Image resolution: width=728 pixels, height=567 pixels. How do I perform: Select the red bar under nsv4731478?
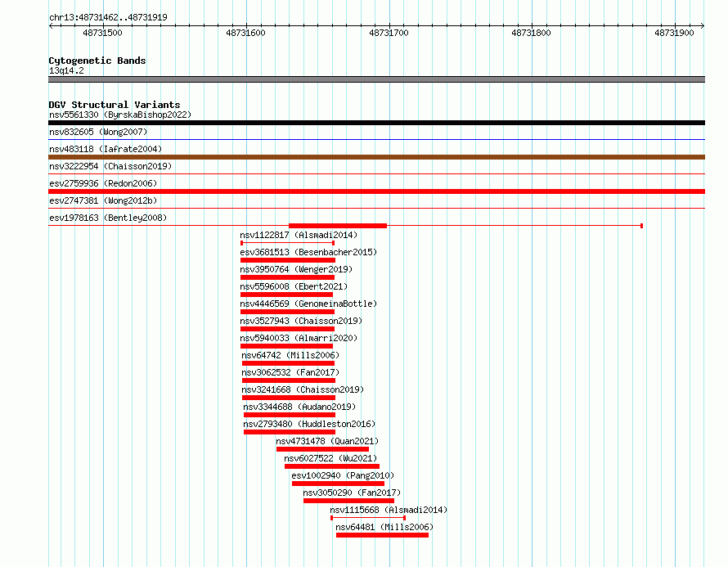tap(322, 449)
